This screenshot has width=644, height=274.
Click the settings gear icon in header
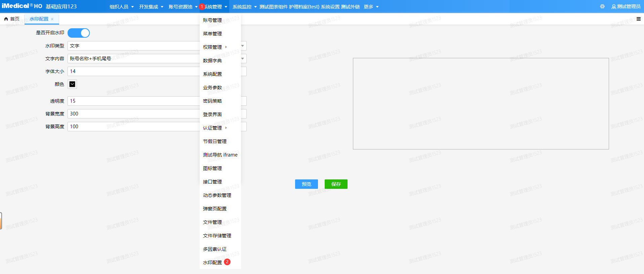(602, 6)
